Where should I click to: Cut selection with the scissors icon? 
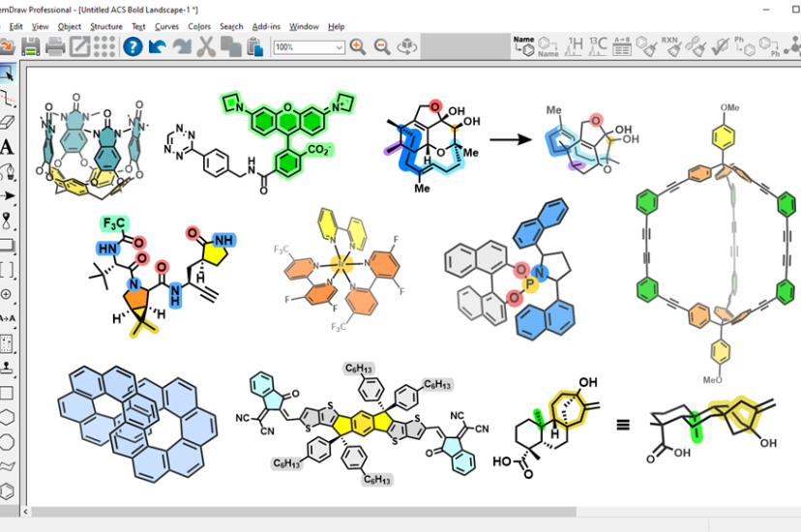pyautogui.click(x=206, y=47)
